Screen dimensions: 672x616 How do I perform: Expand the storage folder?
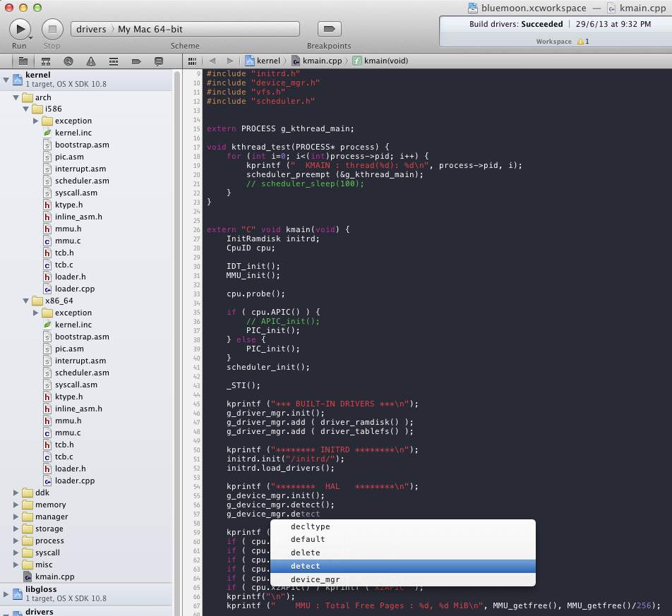pos(16,529)
